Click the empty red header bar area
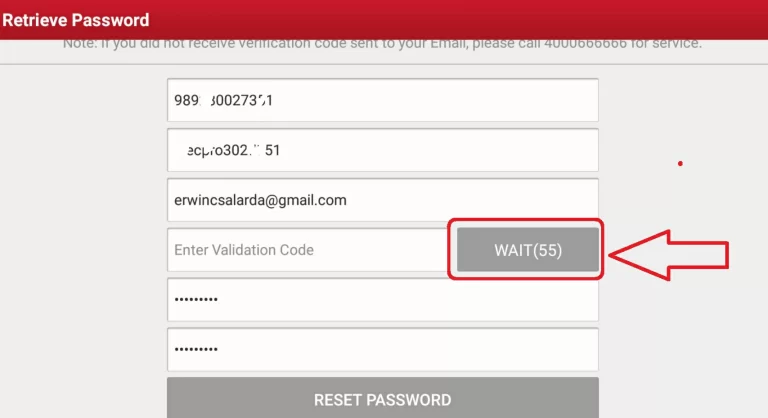Image resolution: width=768 pixels, height=418 pixels. 456,20
